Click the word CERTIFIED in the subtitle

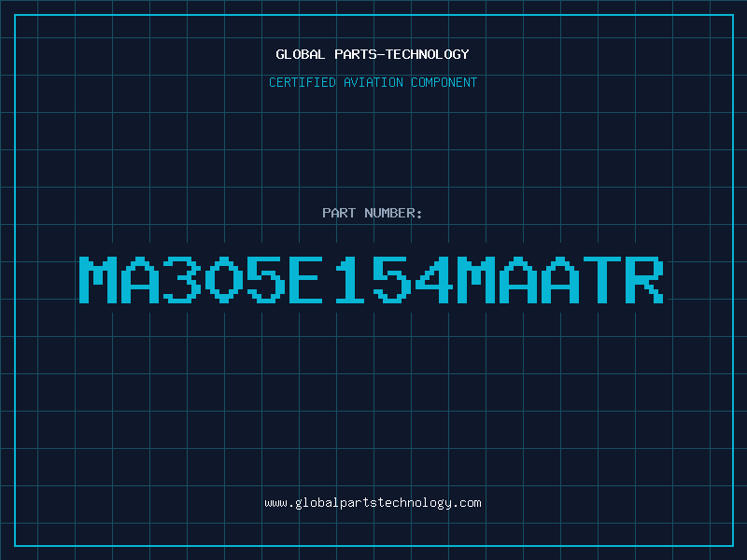[x=302, y=82]
